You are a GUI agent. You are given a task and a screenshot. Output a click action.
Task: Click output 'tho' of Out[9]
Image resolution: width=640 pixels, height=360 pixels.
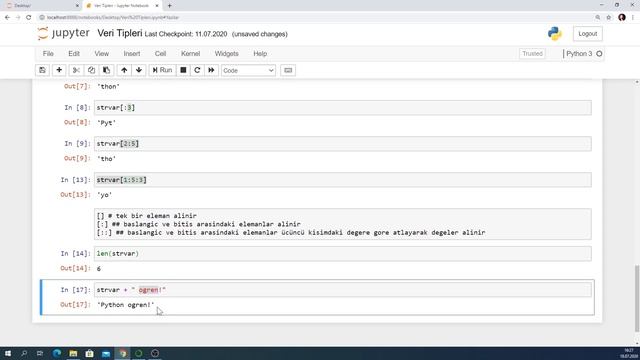click(x=107, y=159)
